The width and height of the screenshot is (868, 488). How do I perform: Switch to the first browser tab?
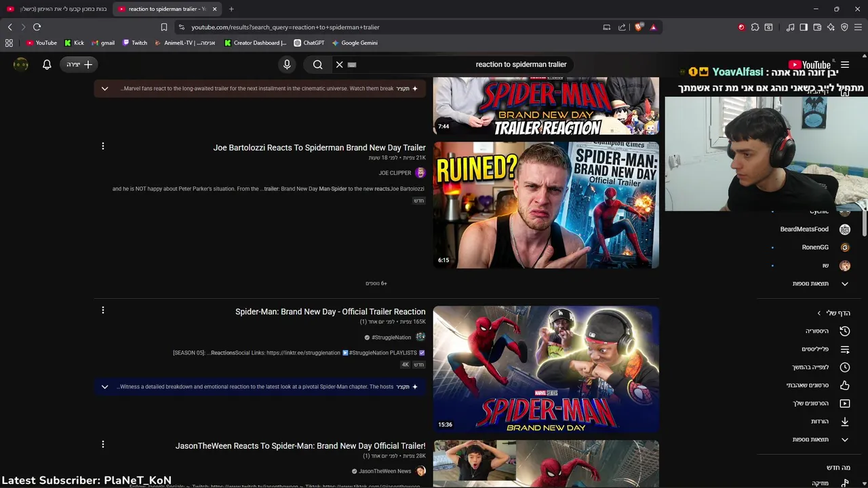point(57,9)
